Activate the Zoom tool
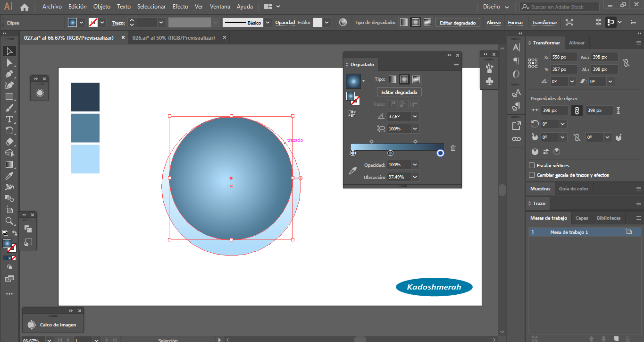Screen dimensions: 644x342 9,221
